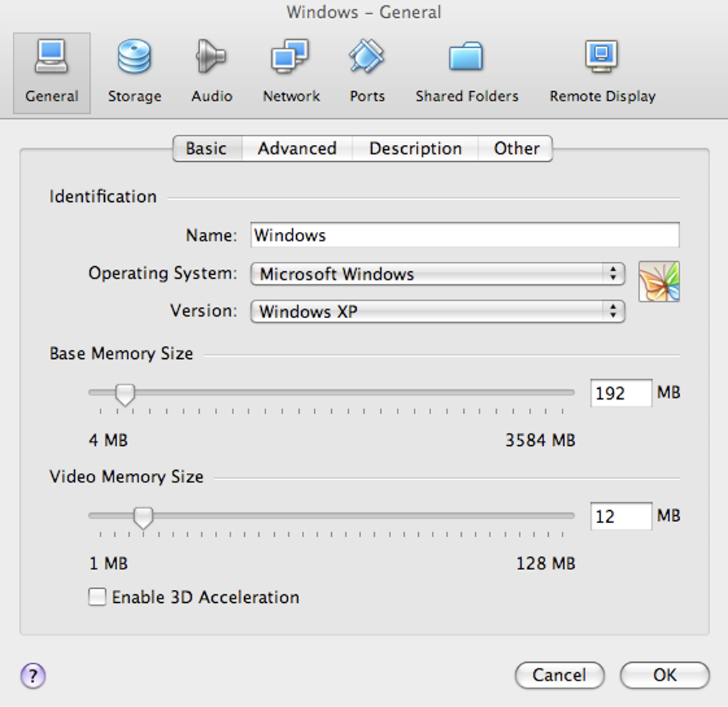Screen dimensions: 728x707
Task: Confirm settings with the OK button
Action: click(x=664, y=675)
